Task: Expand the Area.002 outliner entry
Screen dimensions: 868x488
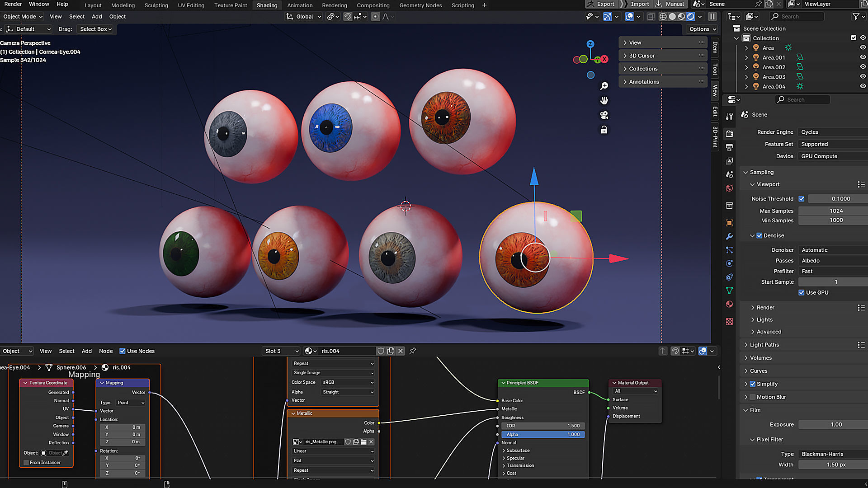Action: 746,67
